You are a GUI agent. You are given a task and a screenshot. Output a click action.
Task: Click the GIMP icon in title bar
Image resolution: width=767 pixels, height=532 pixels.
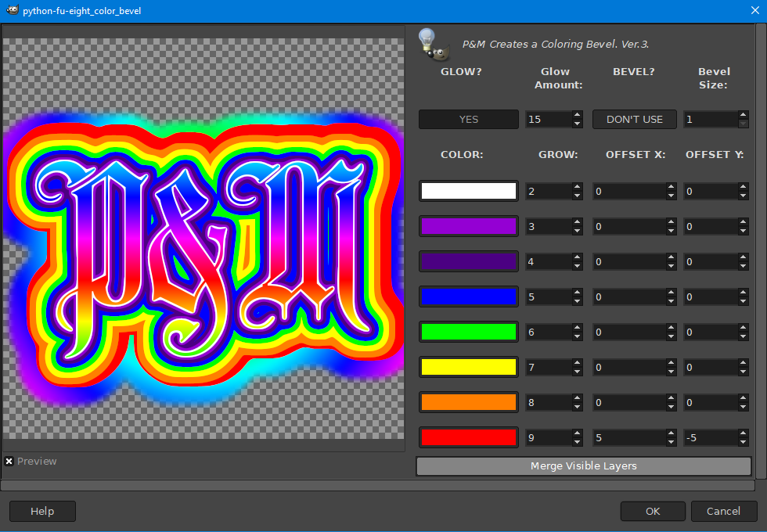13,9
